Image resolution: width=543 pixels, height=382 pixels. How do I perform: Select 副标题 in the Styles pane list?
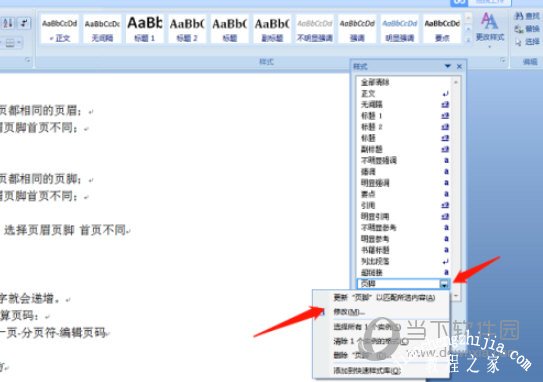tap(404, 149)
